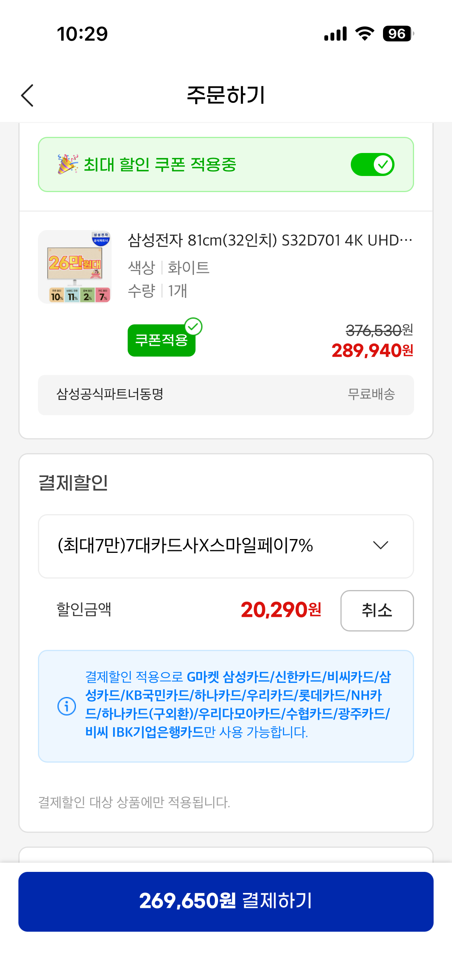Expand dropdown via chevron arrow
Screen dimensions: 452x980
380,545
